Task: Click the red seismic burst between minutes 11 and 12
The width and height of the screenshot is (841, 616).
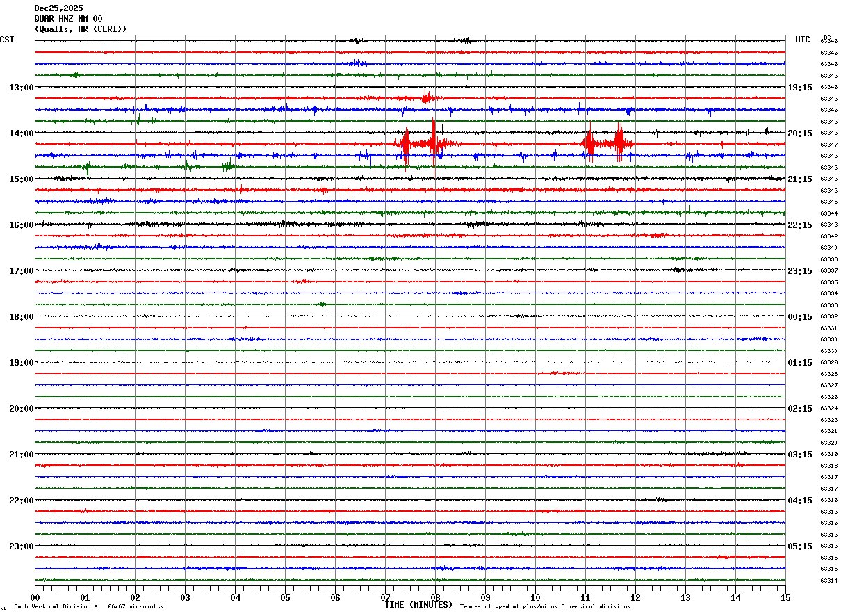Action: [607, 143]
